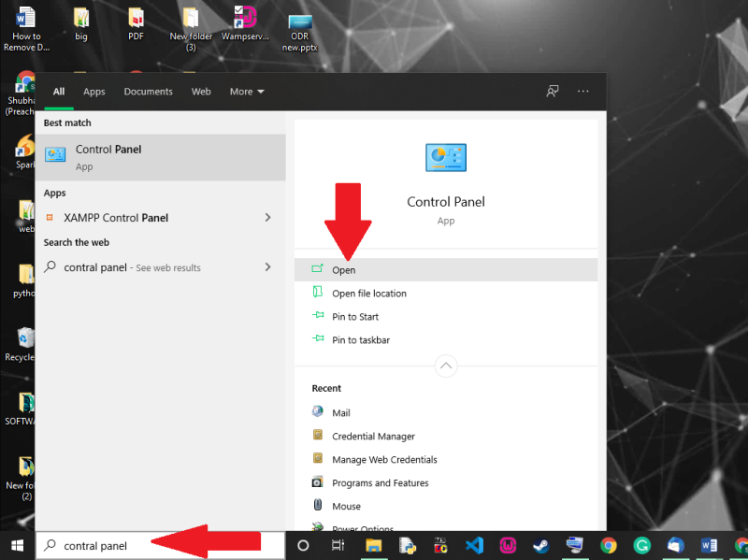Open the search options ellipsis menu
Viewport: 748px width, 560px height.
(x=583, y=91)
